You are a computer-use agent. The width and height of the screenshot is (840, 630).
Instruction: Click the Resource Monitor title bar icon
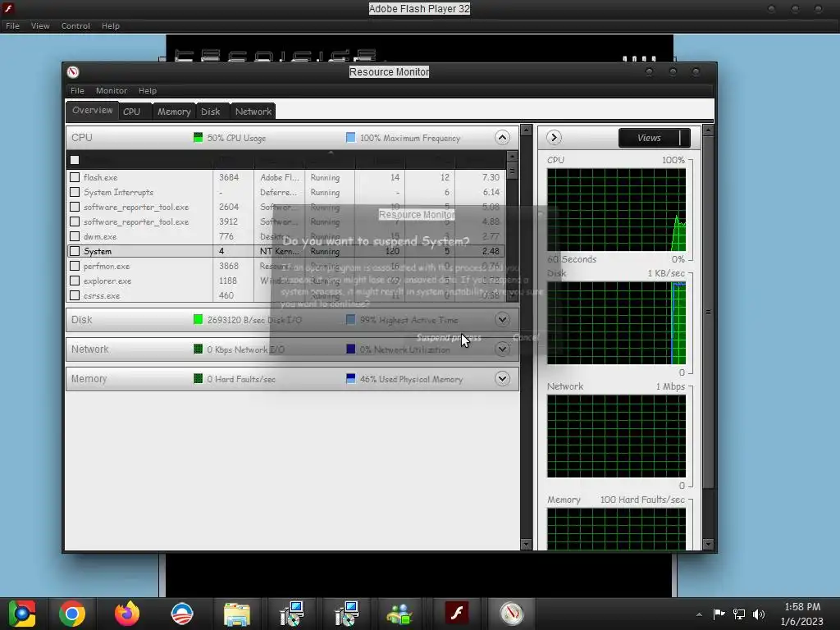point(73,72)
